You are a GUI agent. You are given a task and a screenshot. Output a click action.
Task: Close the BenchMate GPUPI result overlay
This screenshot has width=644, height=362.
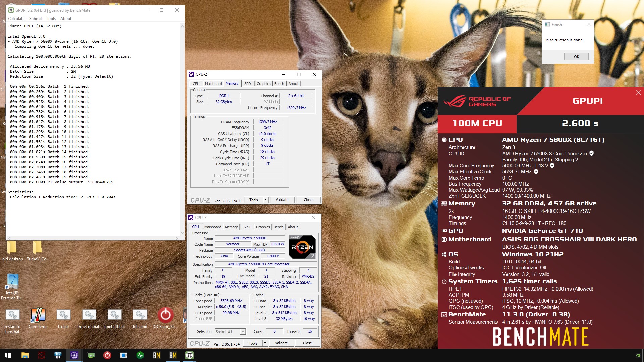[638, 93]
